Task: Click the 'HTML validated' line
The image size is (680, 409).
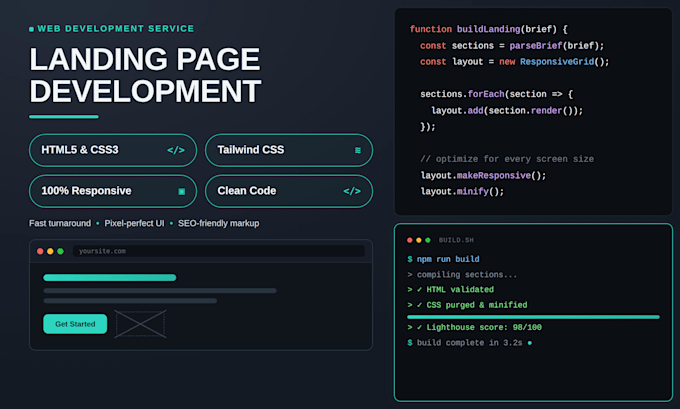Action: pos(450,289)
